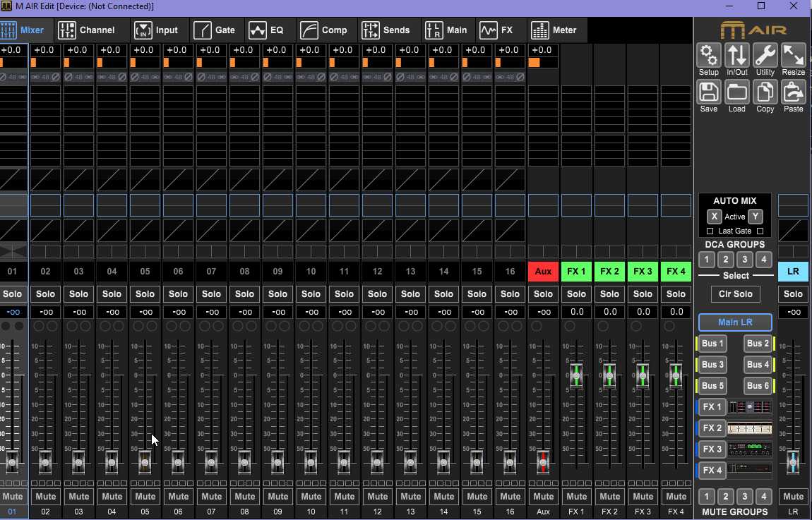
Task: Select the Bus 6 button
Action: click(758, 386)
